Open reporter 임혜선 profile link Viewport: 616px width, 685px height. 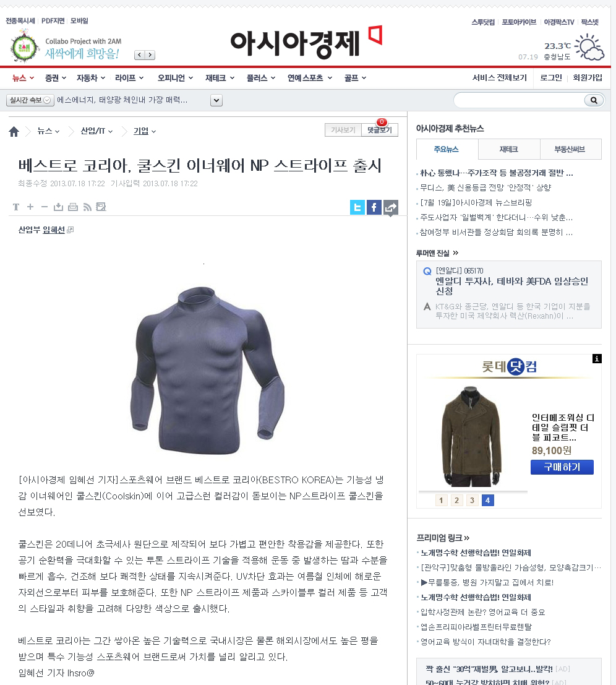coord(54,230)
